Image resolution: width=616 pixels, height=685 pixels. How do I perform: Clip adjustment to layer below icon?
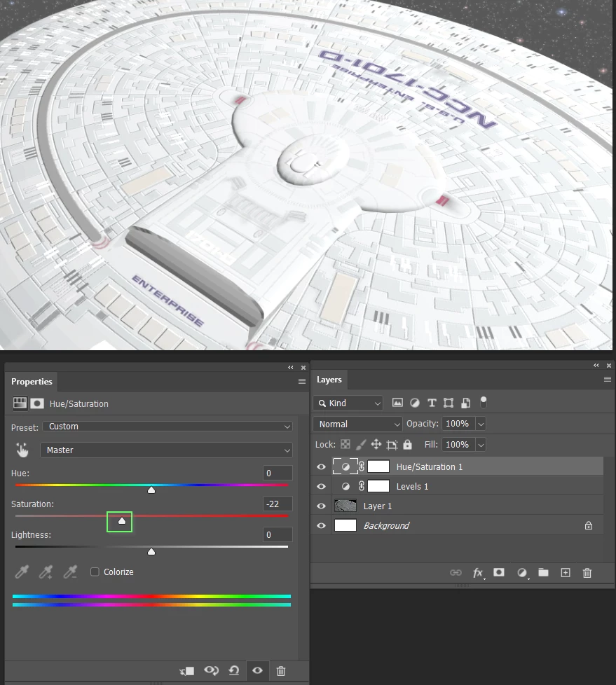pos(187,670)
